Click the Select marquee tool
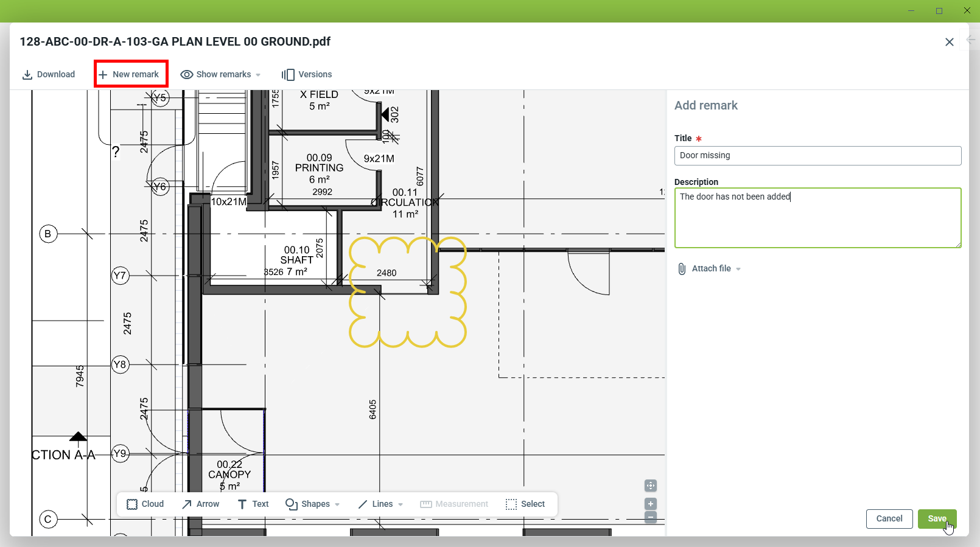 [525, 504]
